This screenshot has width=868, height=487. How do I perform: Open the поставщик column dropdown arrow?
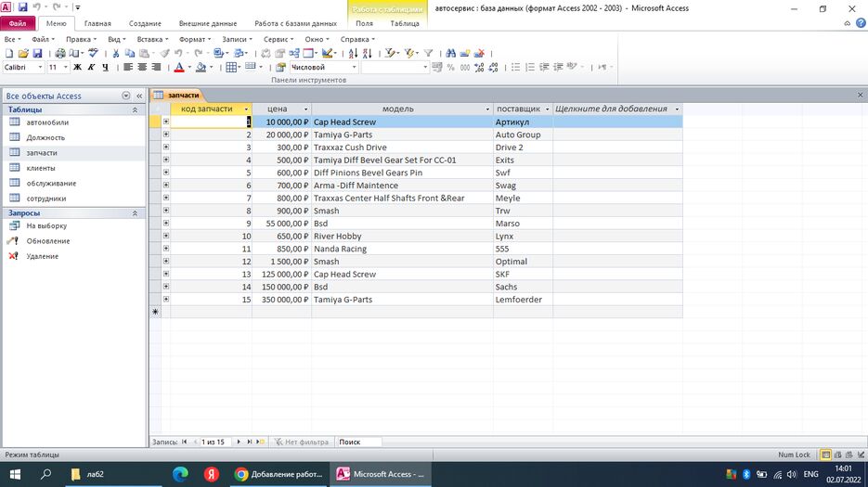coord(548,109)
